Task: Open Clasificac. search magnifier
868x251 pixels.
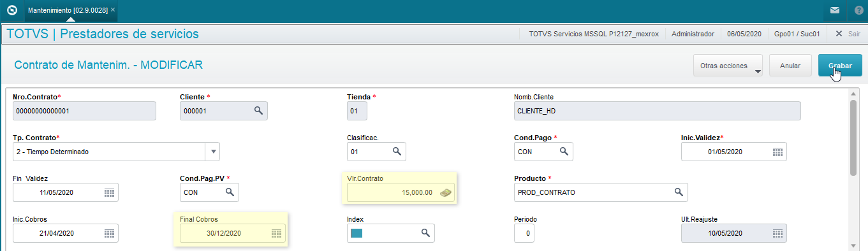Action: click(396, 152)
